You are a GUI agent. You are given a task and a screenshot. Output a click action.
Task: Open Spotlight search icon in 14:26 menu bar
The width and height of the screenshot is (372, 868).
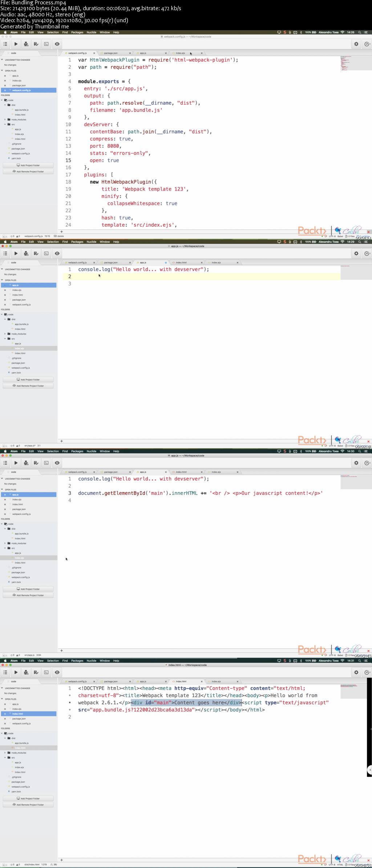click(360, 32)
